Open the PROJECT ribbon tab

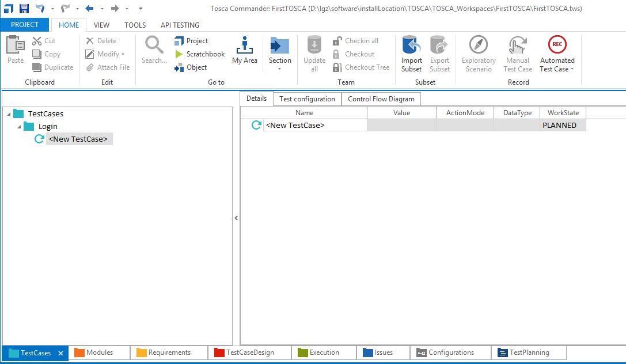[x=25, y=25]
